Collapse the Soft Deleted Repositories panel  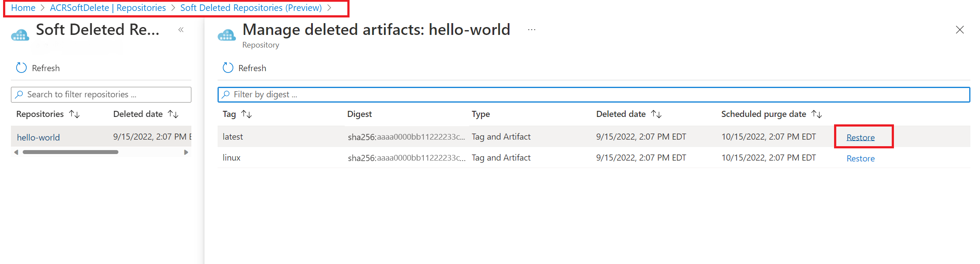[x=181, y=30]
